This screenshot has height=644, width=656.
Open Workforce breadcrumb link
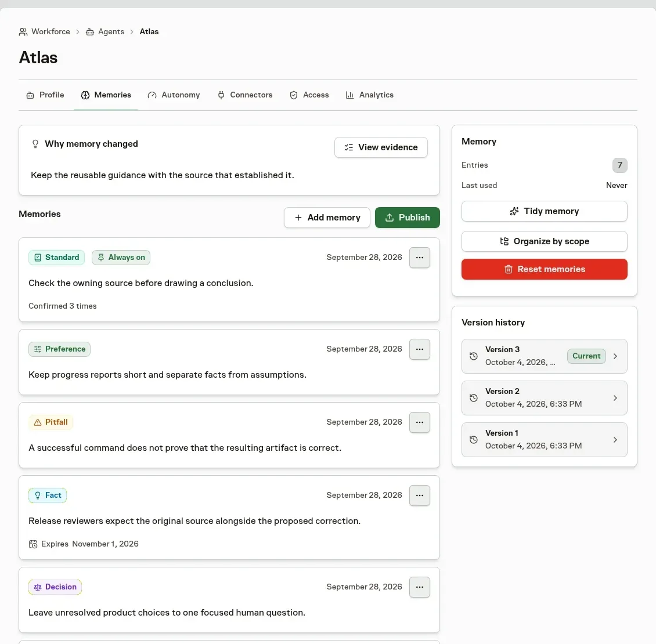click(45, 32)
